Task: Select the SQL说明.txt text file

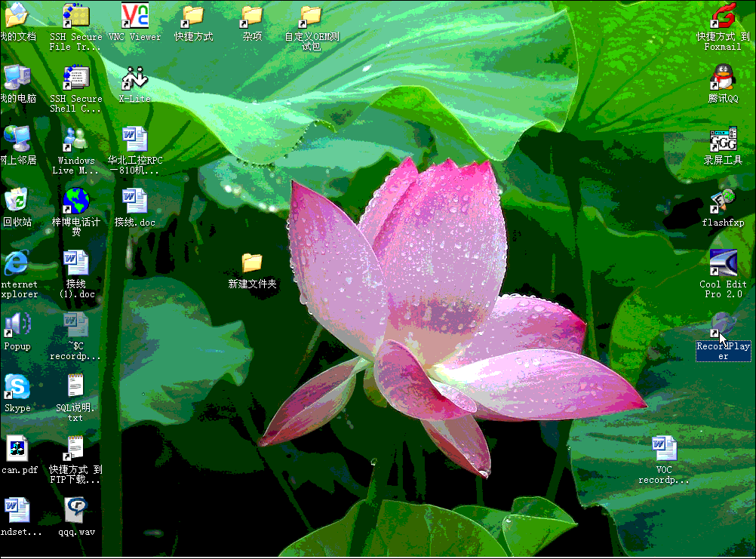Action: click(75, 388)
